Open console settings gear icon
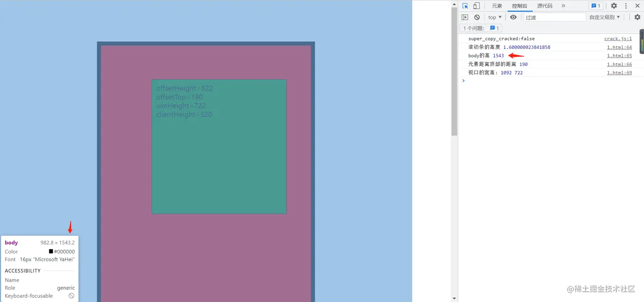644x302 pixels. point(637,17)
